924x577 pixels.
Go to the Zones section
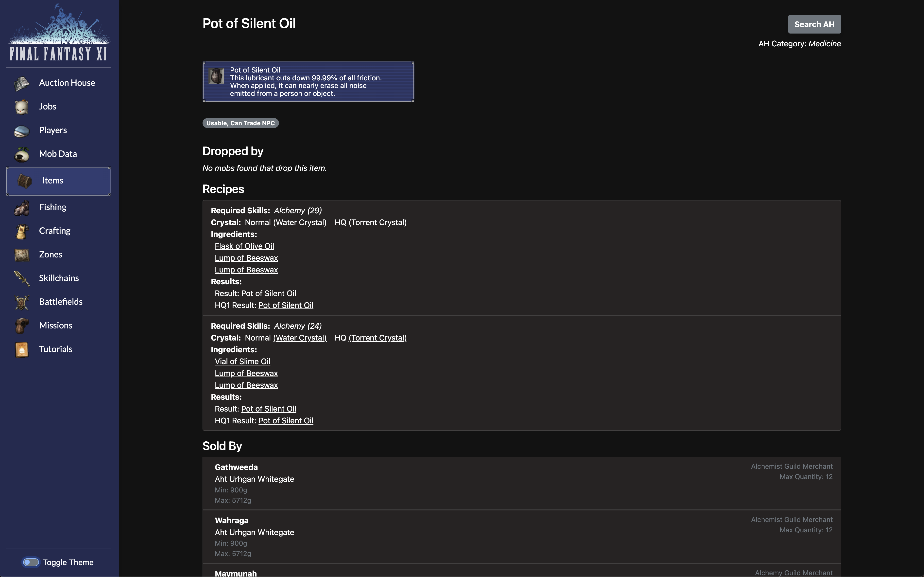coord(50,254)
